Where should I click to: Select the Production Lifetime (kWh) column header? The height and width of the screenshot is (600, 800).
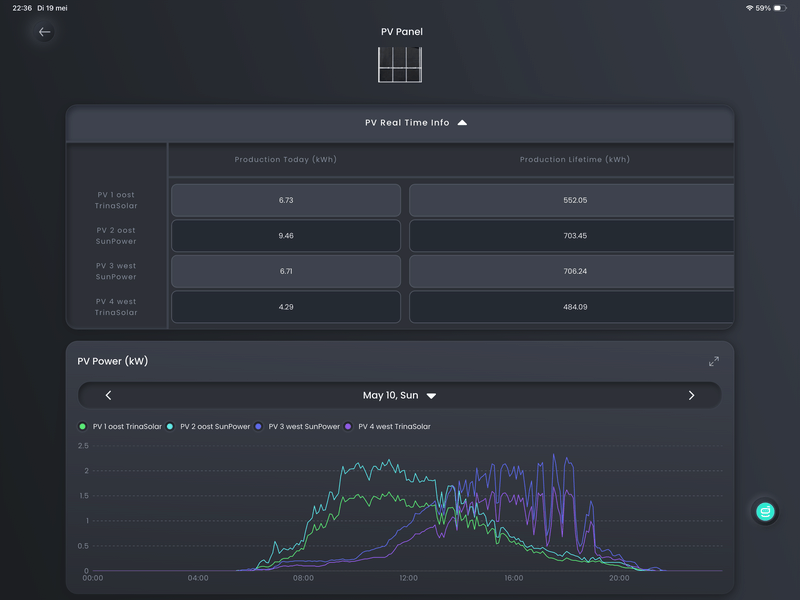[x=574, y=160]
